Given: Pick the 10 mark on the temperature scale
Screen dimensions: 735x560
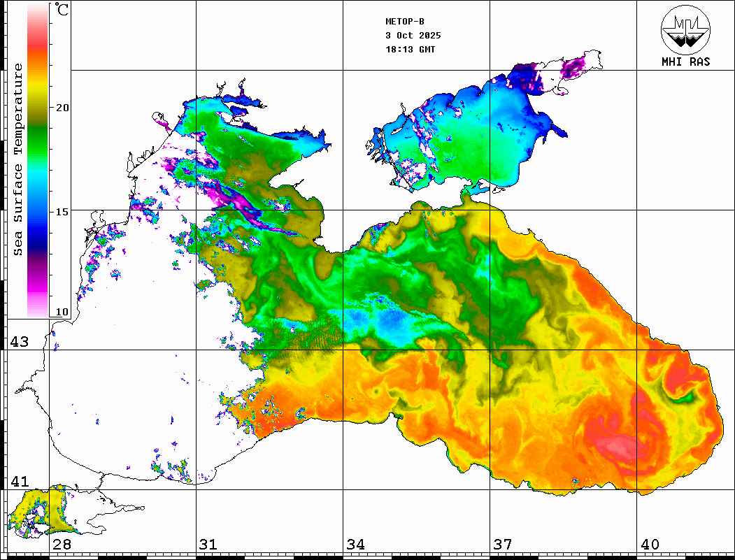Looking at the screenshot, I should tap(63, 312).
